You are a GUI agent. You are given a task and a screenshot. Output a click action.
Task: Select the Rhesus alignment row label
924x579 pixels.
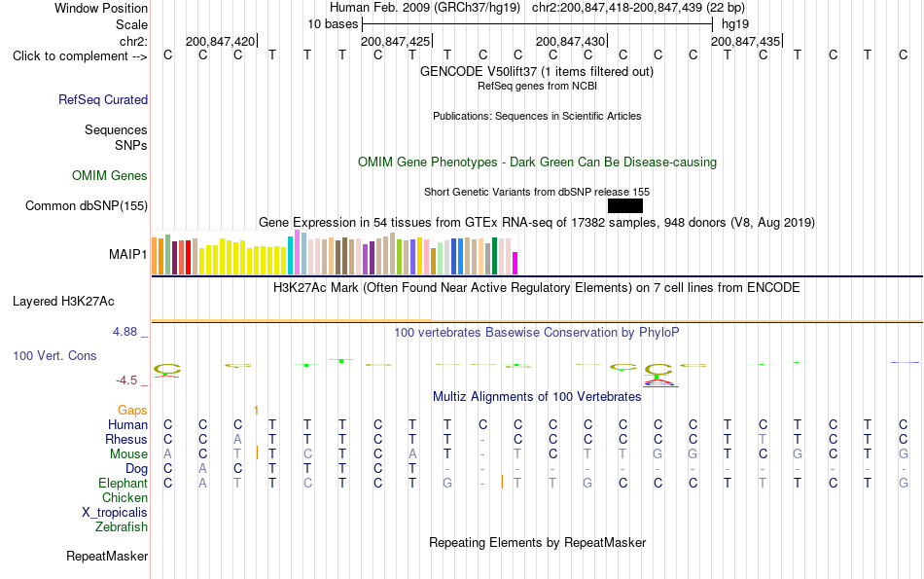(x=126, y=439)
